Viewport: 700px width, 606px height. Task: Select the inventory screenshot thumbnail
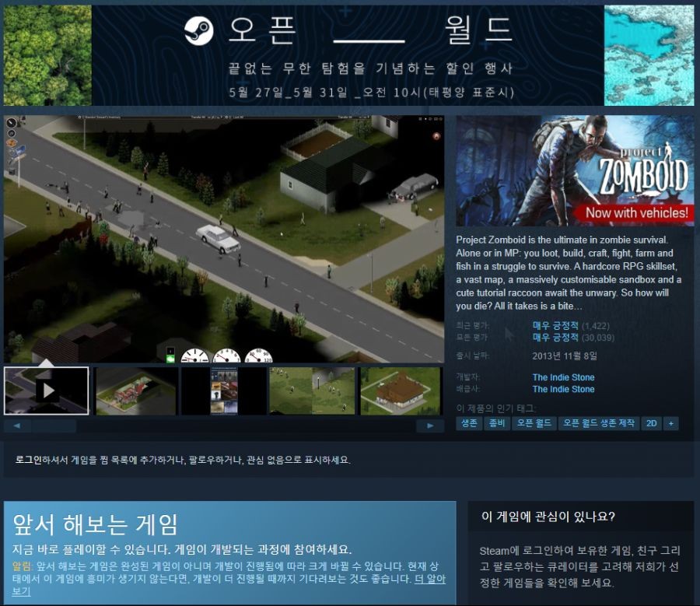click(224, 391)
